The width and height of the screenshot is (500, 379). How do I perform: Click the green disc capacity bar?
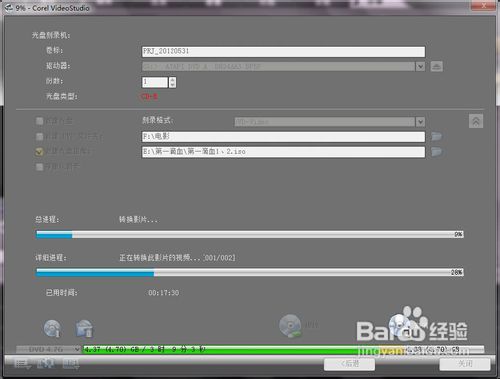pyautogui.click(x=283, y=349)
